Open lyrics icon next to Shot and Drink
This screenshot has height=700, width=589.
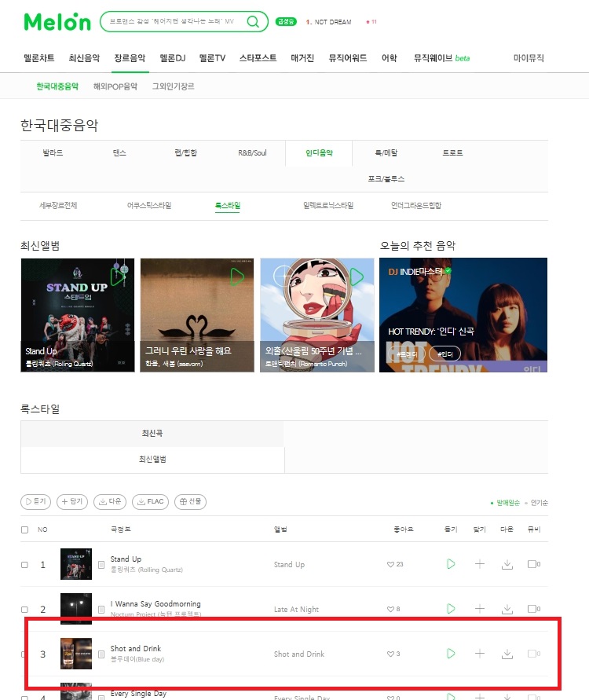(x=101, y=654)
